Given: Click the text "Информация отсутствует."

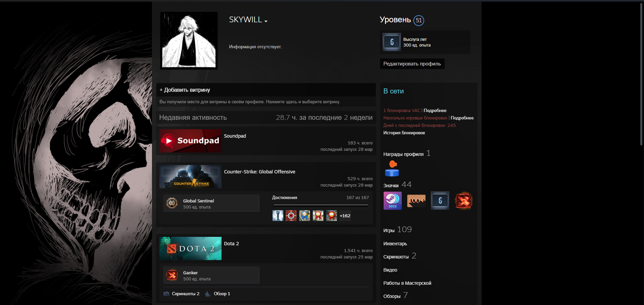Looking at the screenshot, I should click(x=255, y=47).
